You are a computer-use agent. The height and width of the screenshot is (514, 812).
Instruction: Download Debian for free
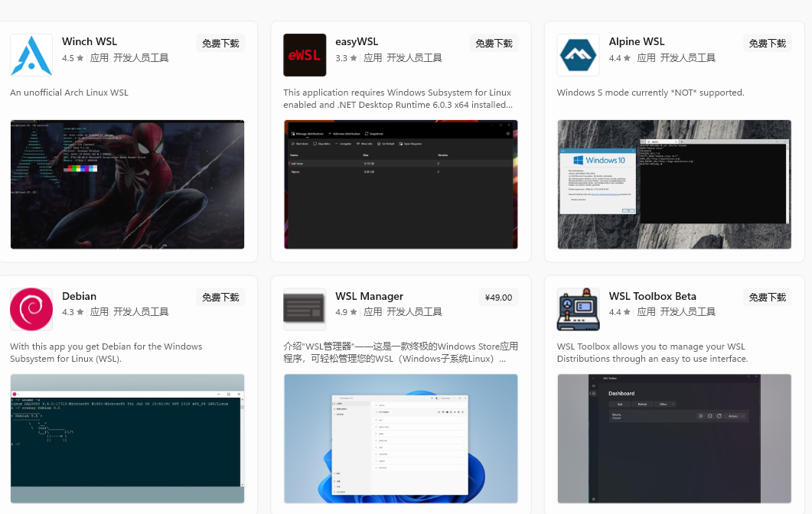[220, 298]
